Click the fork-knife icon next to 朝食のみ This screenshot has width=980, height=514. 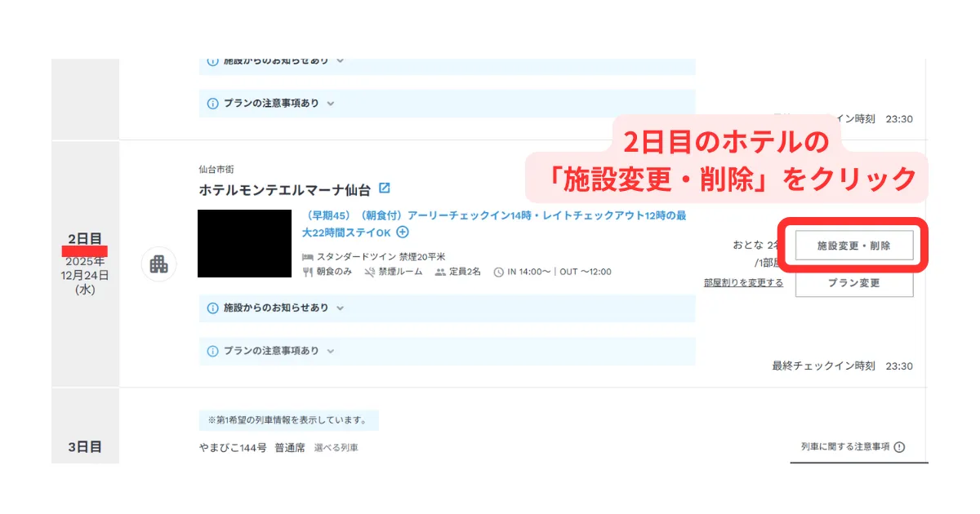308,272
